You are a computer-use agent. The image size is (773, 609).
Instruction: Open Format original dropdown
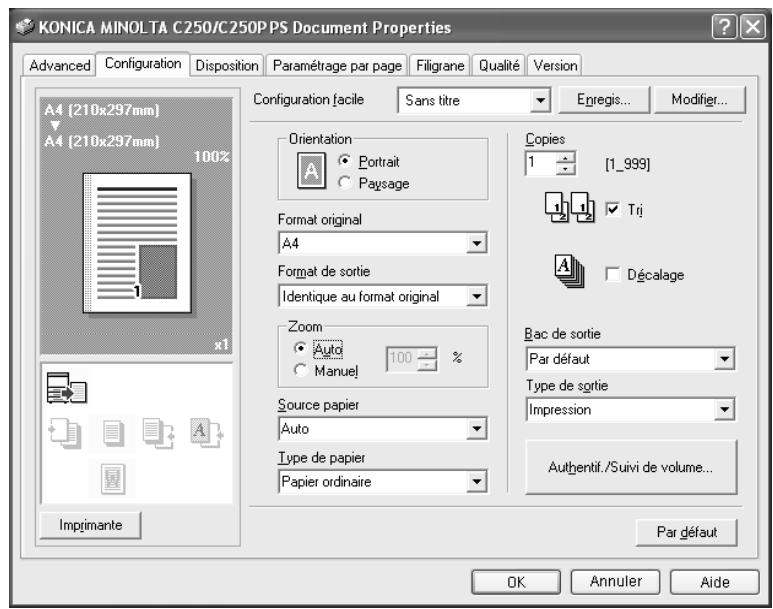point(476,243)
